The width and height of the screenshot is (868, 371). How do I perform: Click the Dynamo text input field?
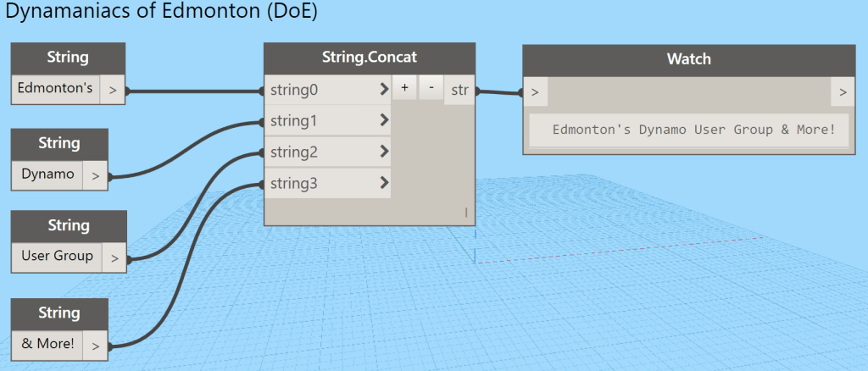[x=47, y=174]
